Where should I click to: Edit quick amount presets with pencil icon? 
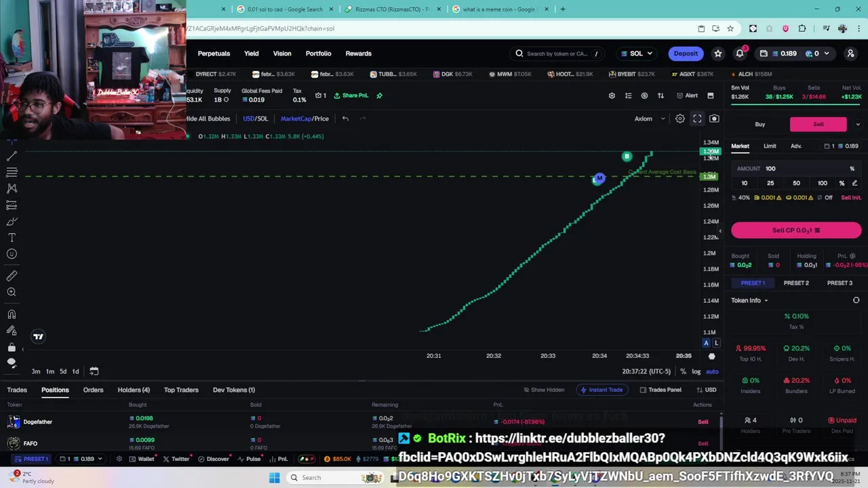[854, 184]
